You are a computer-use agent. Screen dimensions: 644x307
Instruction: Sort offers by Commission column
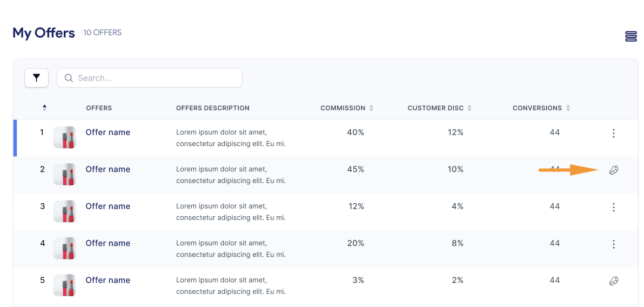point(371,108)
